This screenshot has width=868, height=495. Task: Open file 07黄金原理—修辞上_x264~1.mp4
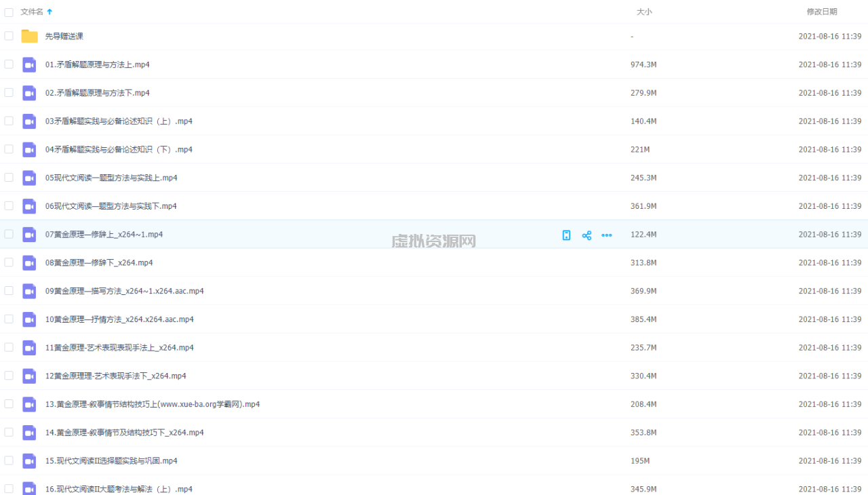(x=104, y=235)
